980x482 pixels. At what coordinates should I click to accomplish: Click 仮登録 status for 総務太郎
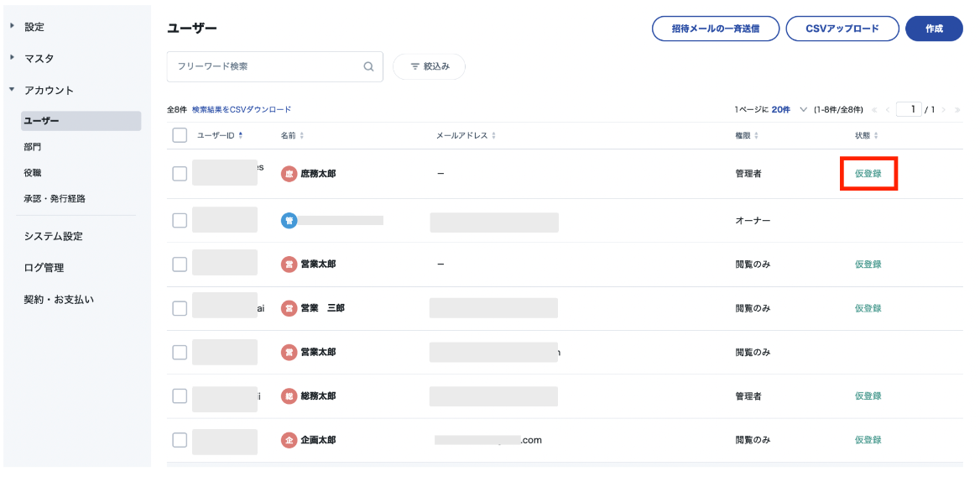pos(868,396)
